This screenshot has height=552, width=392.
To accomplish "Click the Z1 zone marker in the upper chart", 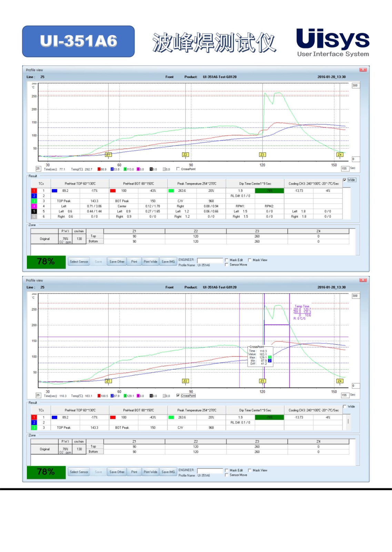I will coord(108,155).
